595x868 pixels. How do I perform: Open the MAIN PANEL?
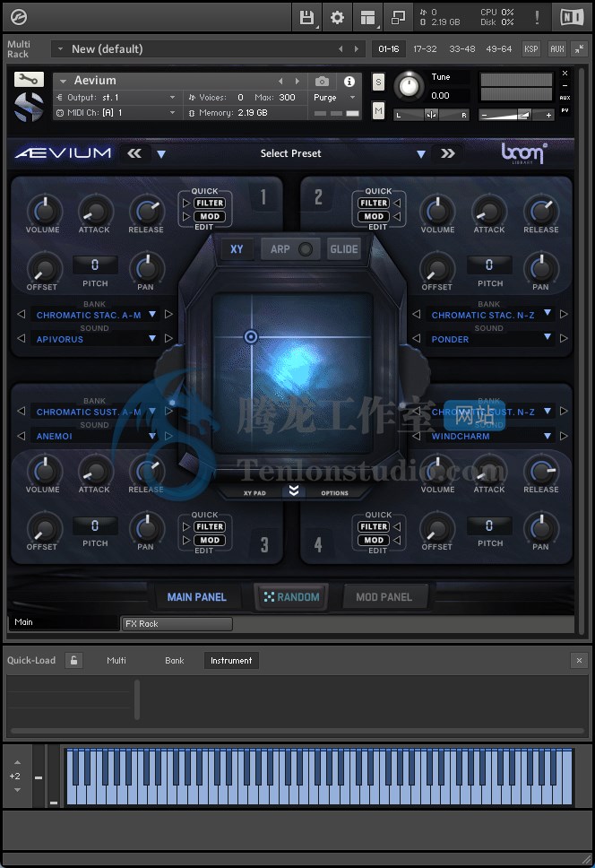pyautogui.click(x=196, y=597)
